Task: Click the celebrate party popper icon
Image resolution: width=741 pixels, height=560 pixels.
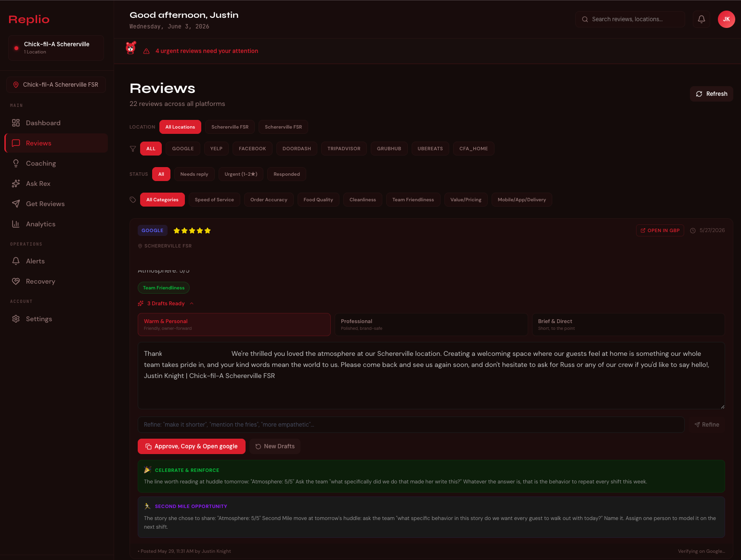Action: (147, 470)
